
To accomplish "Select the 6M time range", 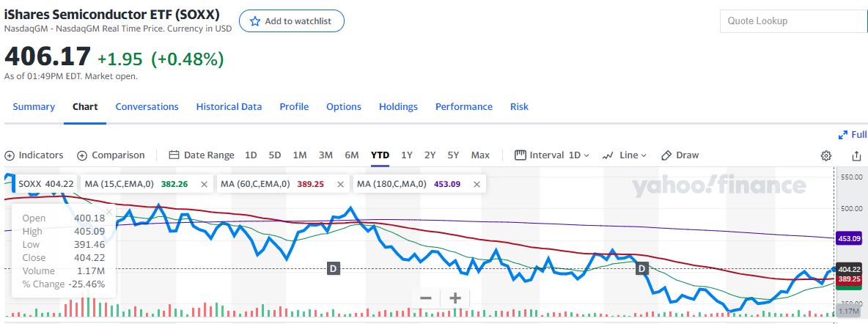I will pos(351,155).
